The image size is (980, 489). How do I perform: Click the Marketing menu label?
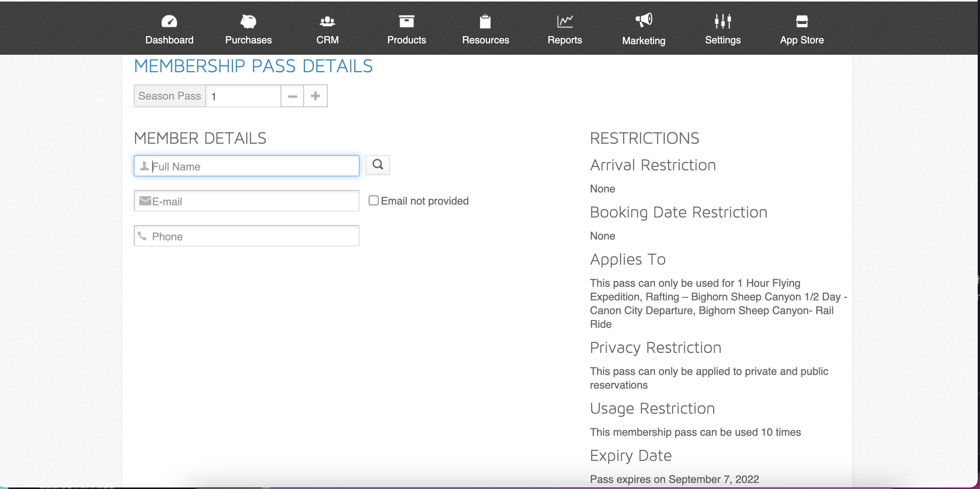[x=644, y=41]
